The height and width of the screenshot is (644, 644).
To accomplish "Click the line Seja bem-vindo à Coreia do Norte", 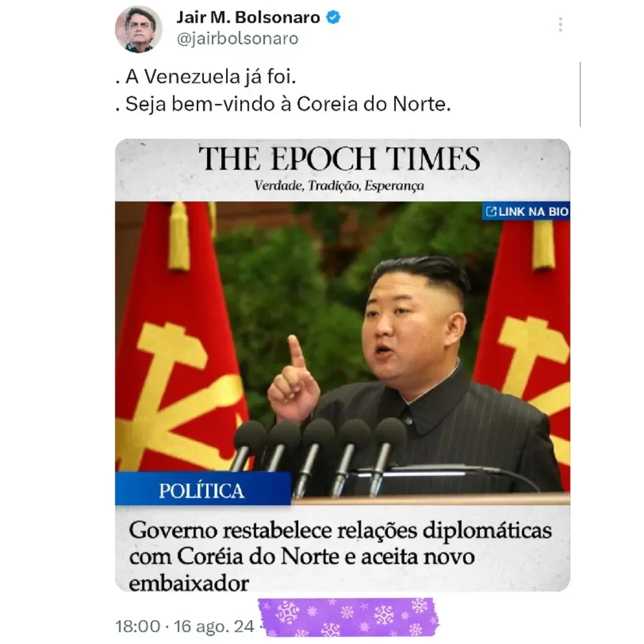I will [283, 104].
